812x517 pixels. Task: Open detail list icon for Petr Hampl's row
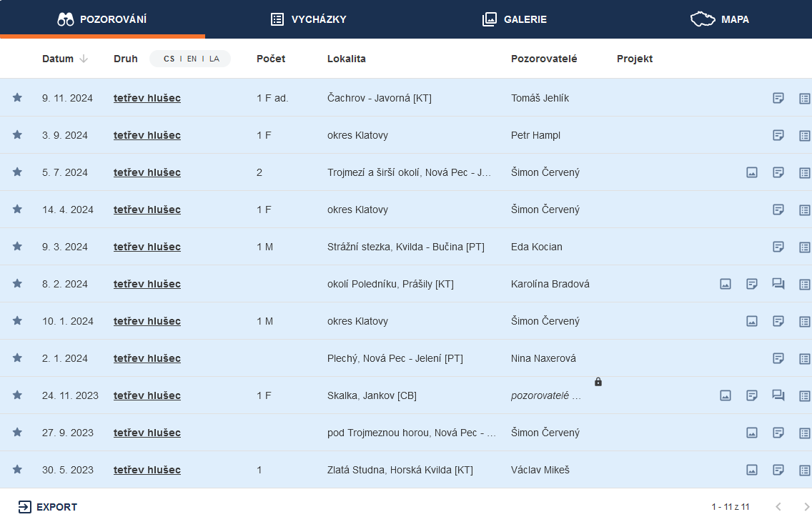pos(804,135)
